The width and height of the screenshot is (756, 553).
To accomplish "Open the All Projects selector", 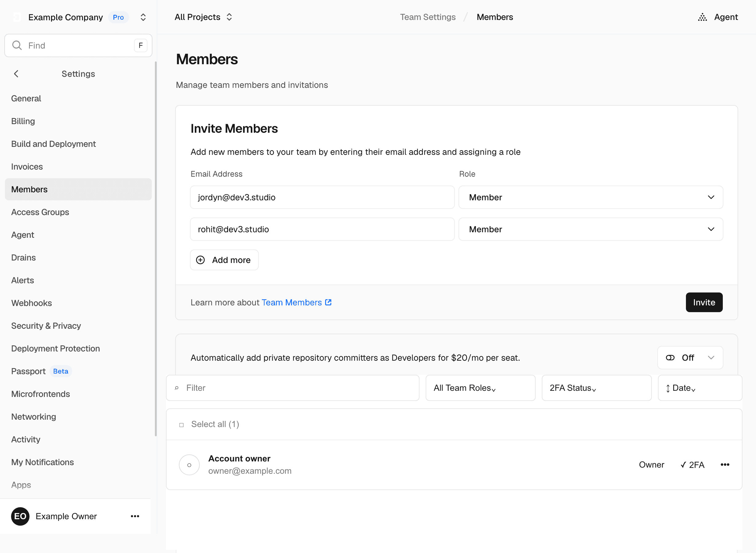I will tap(203, 17).
